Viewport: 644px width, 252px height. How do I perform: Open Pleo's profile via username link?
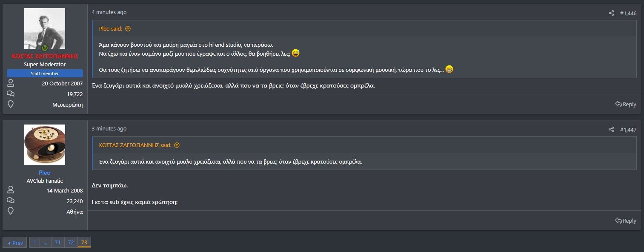[x=44, y=173]
